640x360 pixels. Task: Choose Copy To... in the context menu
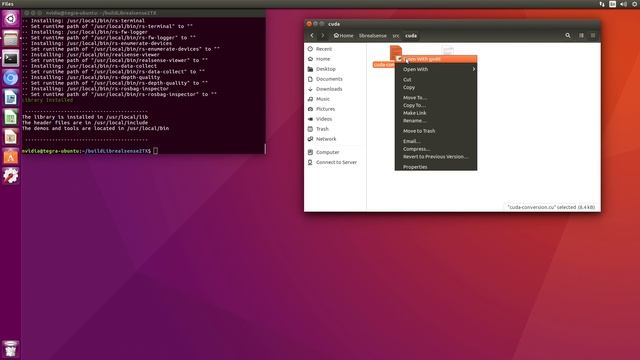coord(436,105)
